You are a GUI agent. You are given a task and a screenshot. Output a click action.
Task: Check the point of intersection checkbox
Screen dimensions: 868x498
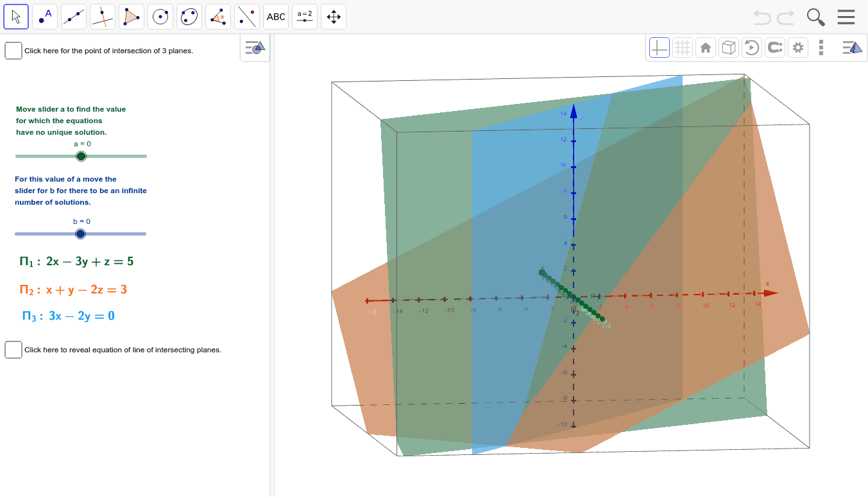13,50
